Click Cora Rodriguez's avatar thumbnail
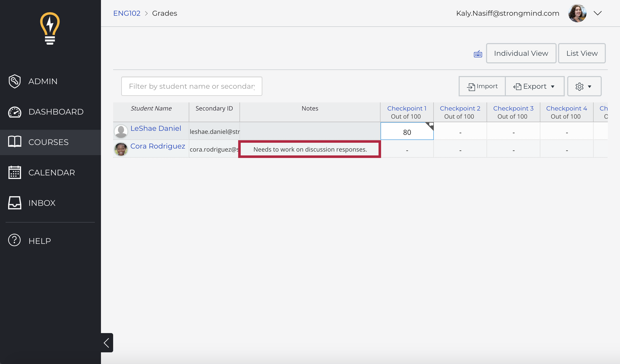Viewport: 620px width, 364px height. pos(121,149)
